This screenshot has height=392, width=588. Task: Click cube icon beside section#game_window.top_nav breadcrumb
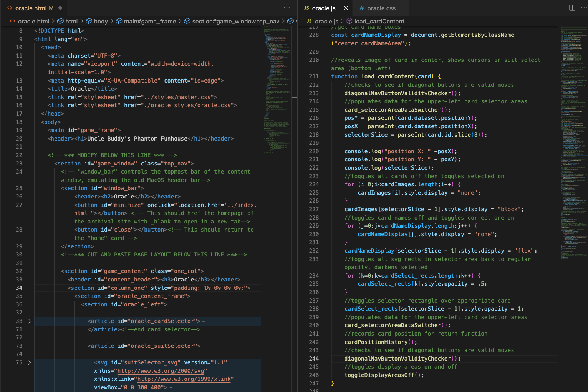click(187, 21)
